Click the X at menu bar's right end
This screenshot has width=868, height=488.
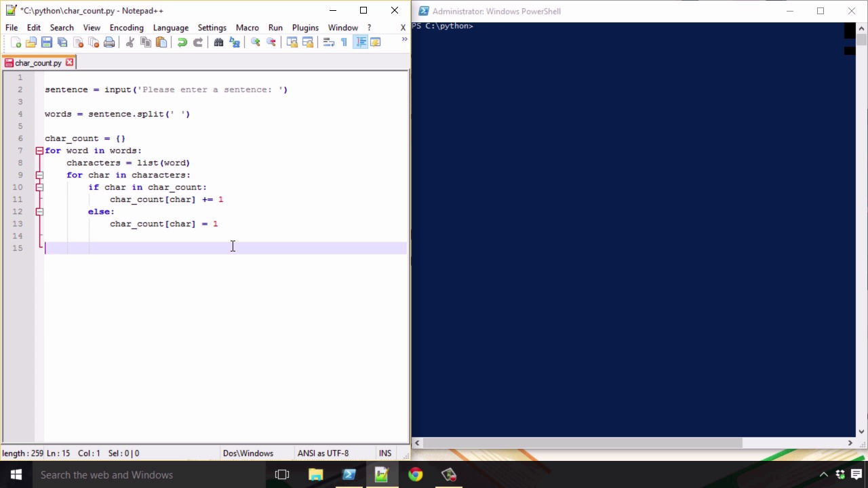point(403,28)
